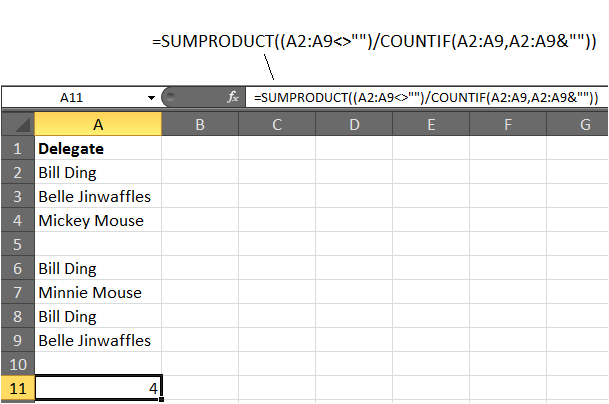The image size is (609, 404).
Task: Click empty cell A5
Action: point(98,244)
